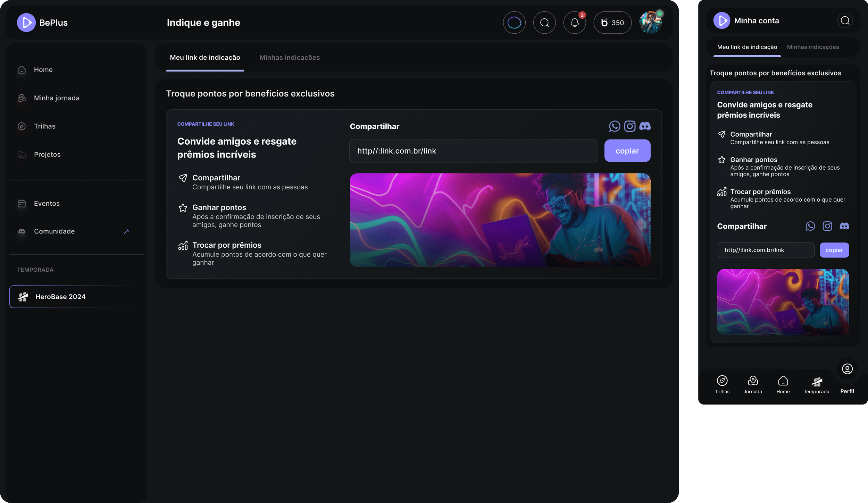
Task: Click mobile referral link field
Action: (x=766, y=250)
